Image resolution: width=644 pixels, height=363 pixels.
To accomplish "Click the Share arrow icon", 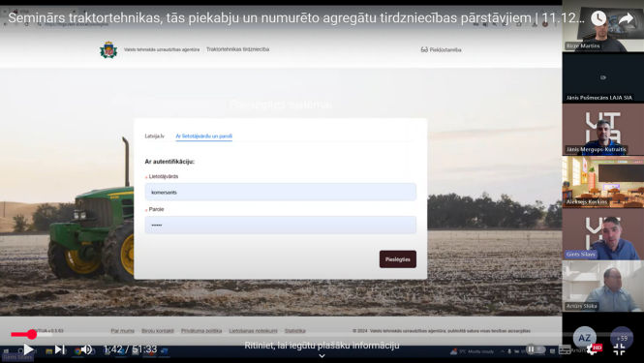I will coord(626,18).
